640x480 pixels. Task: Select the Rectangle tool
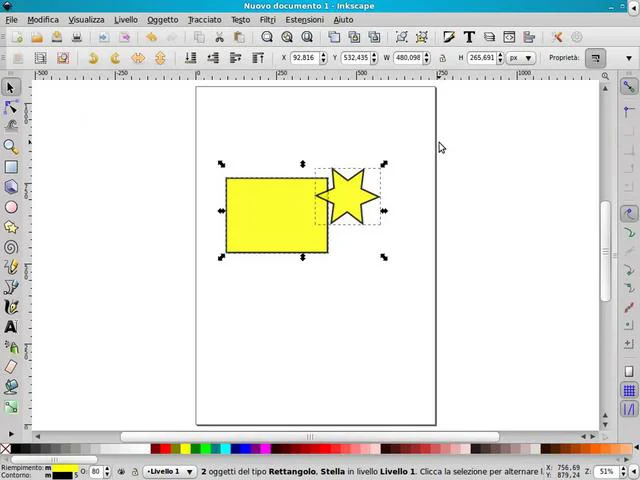pyautogui.click(x=11, y=167)
